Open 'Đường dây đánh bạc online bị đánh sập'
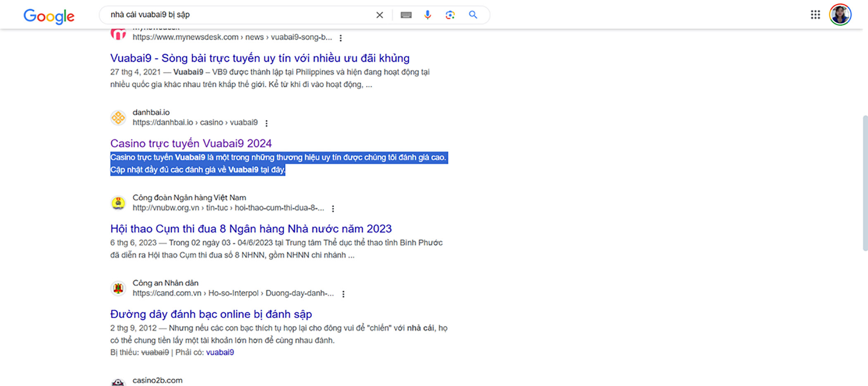This screenshot has height=386, width=868. click(x=211, y=314)
